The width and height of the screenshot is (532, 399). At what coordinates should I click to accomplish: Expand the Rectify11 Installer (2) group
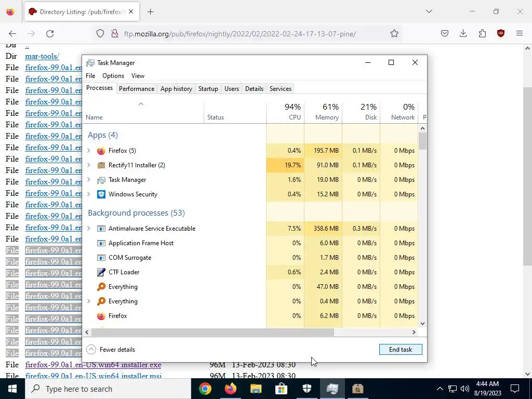click(x=89, y=165)
